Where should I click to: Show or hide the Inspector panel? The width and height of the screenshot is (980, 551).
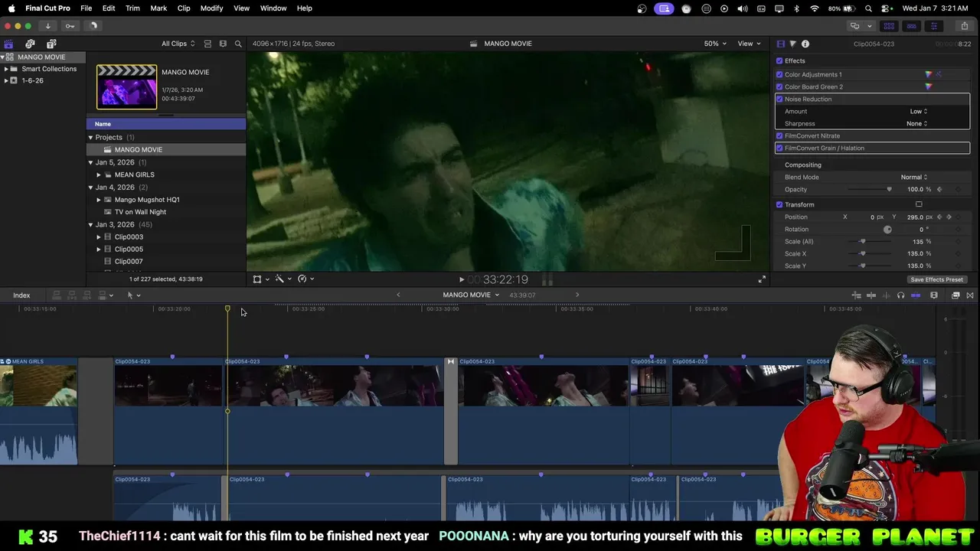point(933,26)
